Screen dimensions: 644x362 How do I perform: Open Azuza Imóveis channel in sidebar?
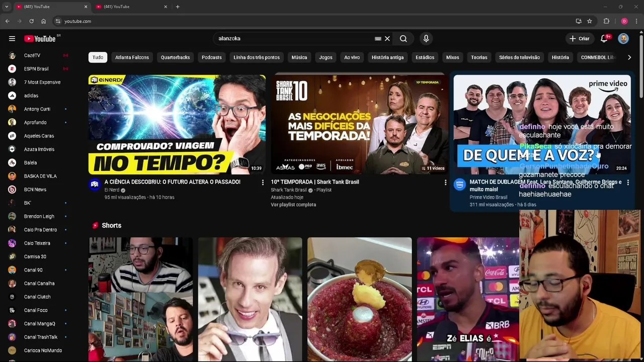tap(38, 149)
